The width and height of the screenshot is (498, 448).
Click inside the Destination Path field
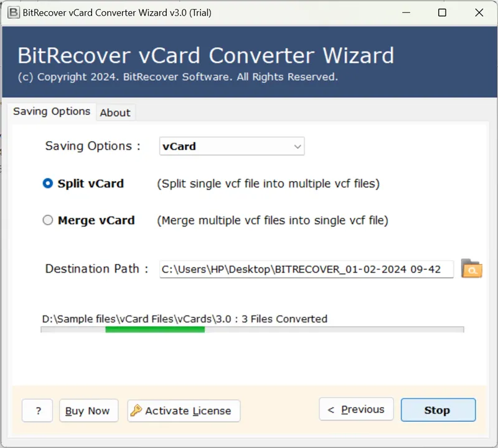tap(306, 269)
